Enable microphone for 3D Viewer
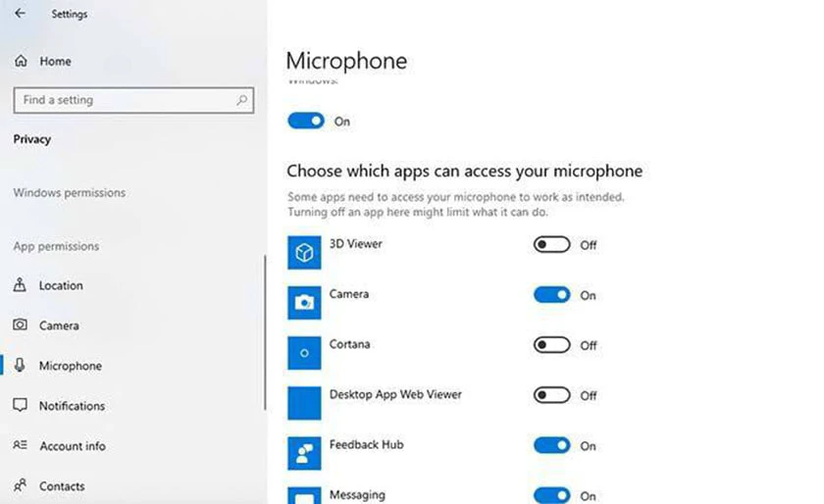Image resolution: width=824 pixels, height=504 pixels. click(551, 244)
